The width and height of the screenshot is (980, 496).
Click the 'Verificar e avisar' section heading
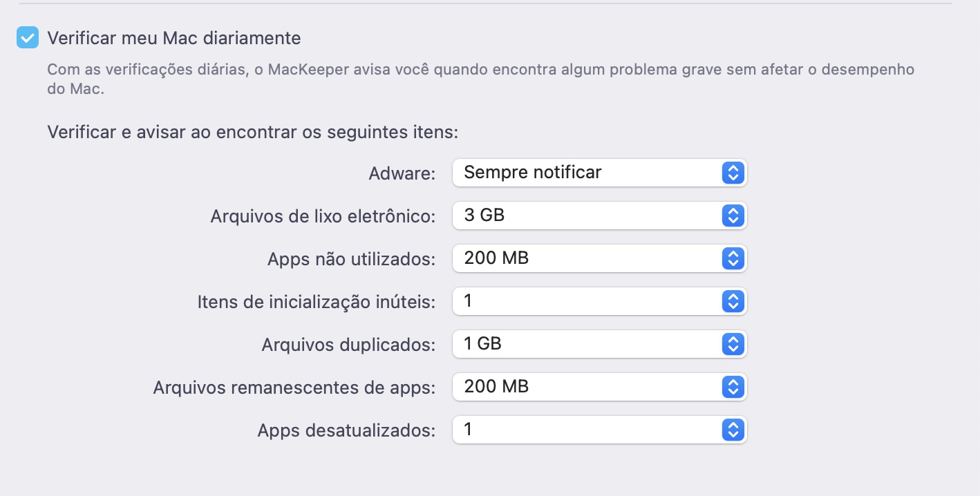point(252,132)
